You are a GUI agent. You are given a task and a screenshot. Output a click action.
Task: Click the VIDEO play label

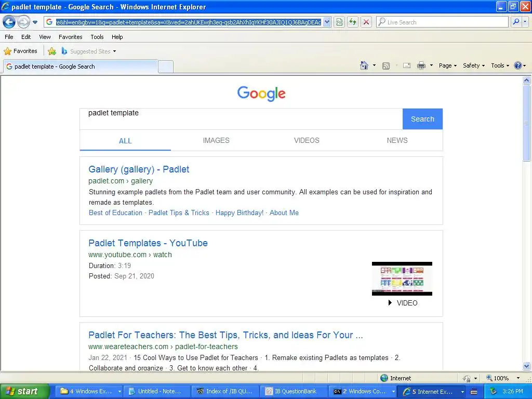coord(403,303)
